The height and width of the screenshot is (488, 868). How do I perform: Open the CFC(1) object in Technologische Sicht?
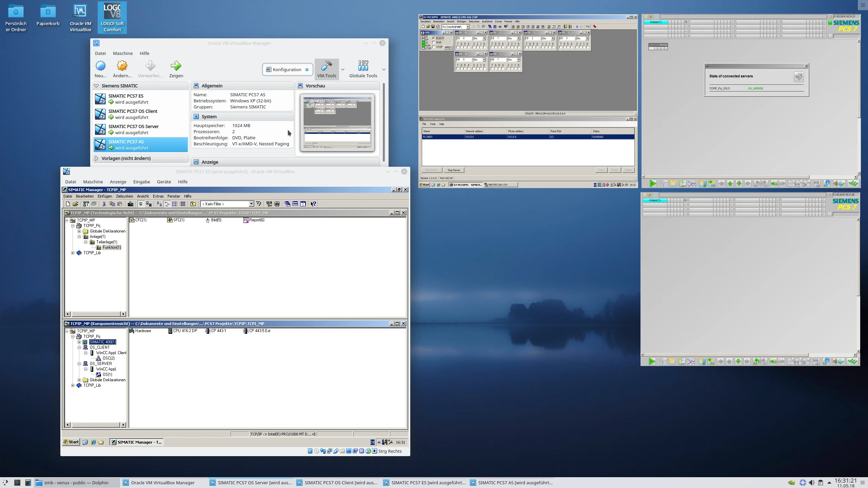(x=138, y=220)
